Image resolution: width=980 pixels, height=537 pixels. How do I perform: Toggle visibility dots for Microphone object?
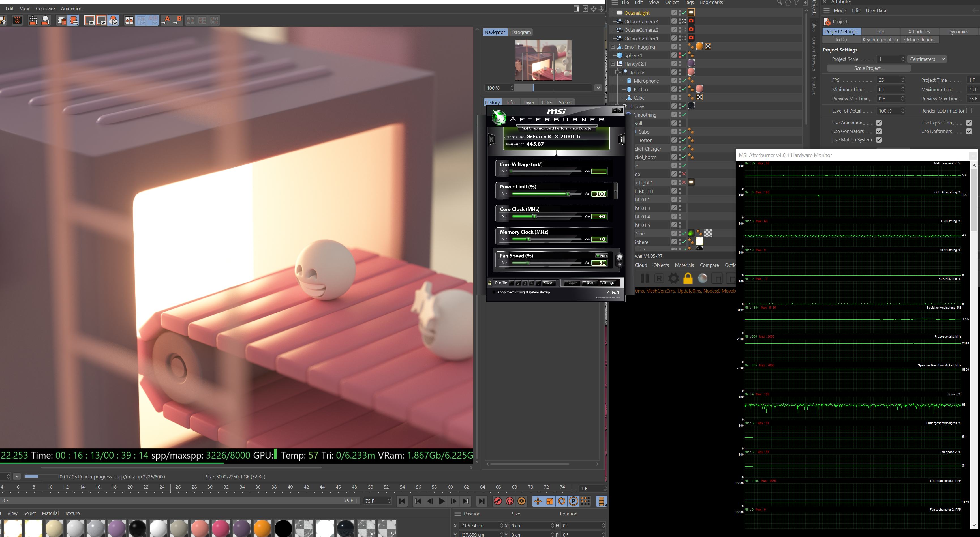click(x=680, y=81)
